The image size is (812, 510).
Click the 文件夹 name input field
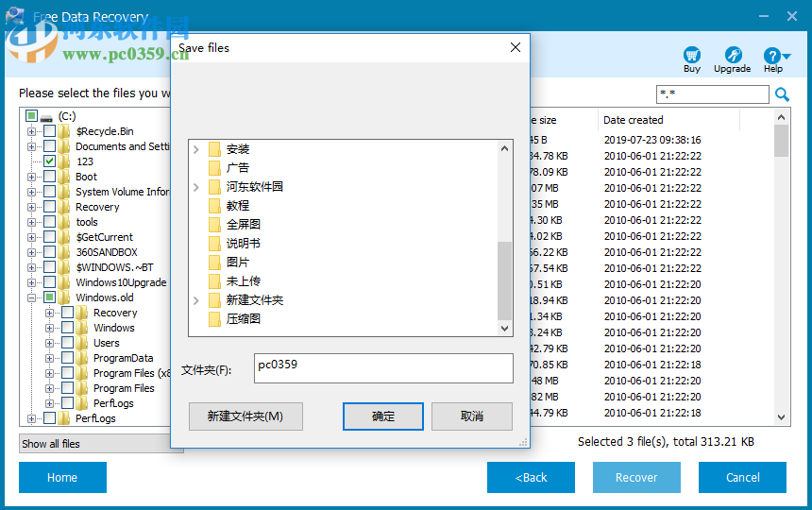point(383,368)
